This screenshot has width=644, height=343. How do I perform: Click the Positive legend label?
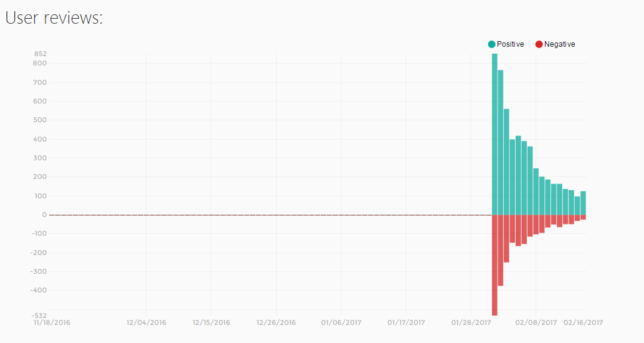click(511, 44)
